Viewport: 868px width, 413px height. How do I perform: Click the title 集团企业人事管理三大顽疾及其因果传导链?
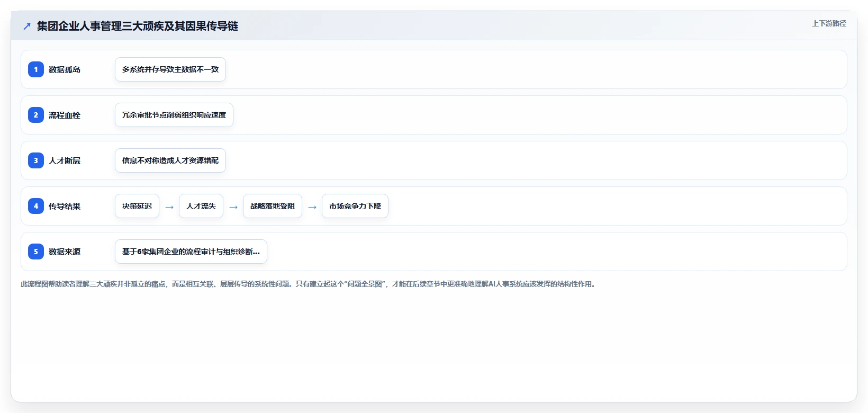point(138,26)
